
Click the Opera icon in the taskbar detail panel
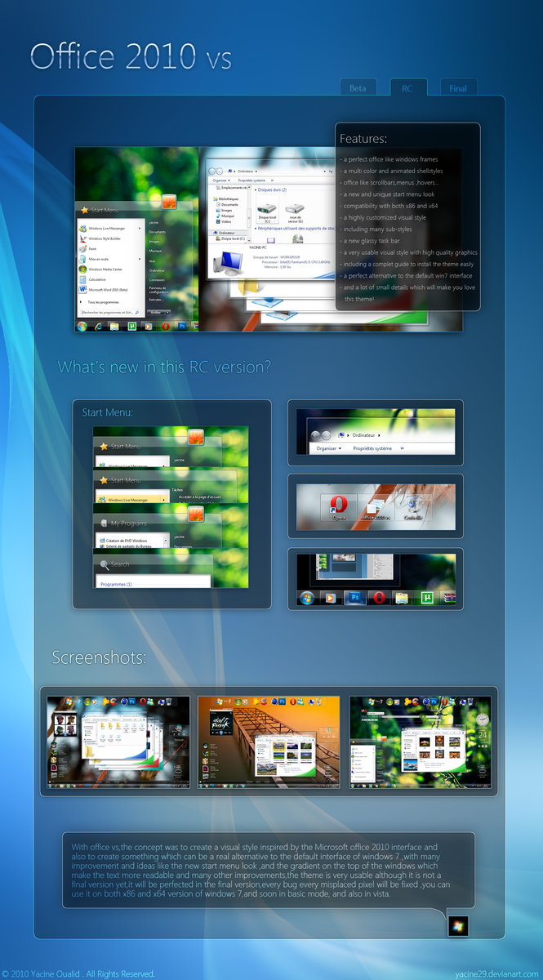pos(379,598)
